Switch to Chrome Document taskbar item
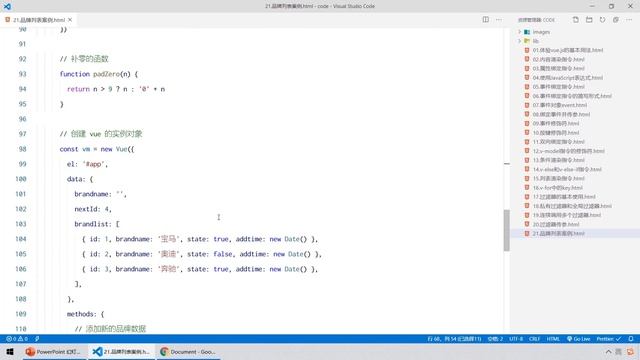Image resolution: width=640 pixels, height=360 pixels. pyautogui.click(x=189, y=351)
